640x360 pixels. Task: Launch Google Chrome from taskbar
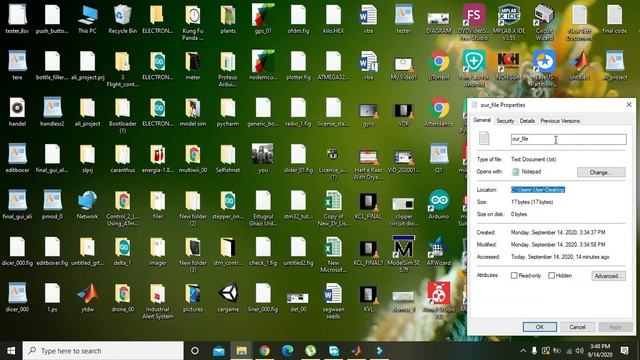(264, 351)
